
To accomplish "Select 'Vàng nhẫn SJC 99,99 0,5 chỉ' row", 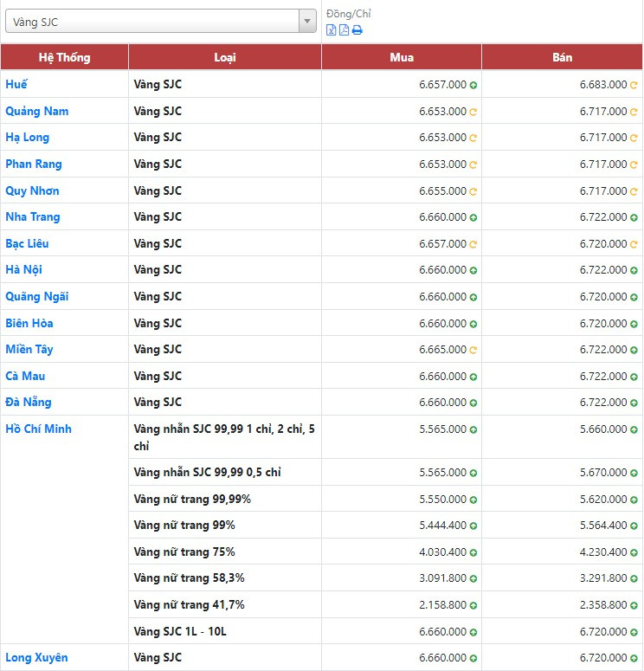I will (x=385, y=473).
